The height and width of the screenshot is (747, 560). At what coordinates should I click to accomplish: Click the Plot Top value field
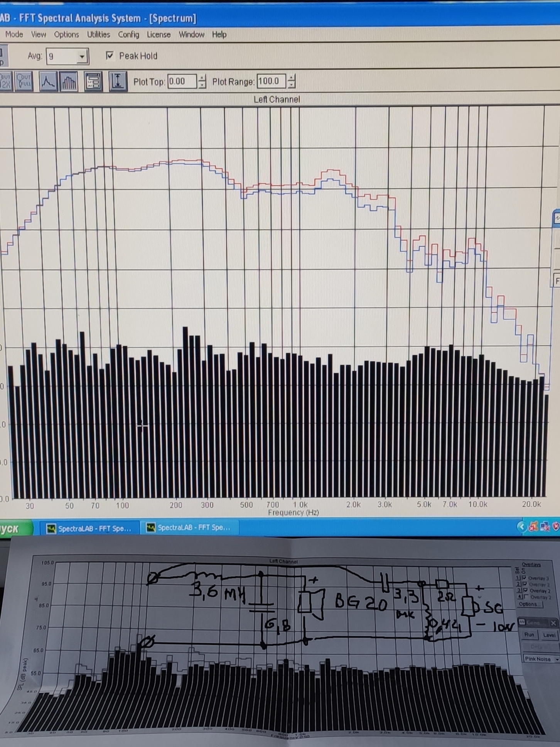[182, 81]
